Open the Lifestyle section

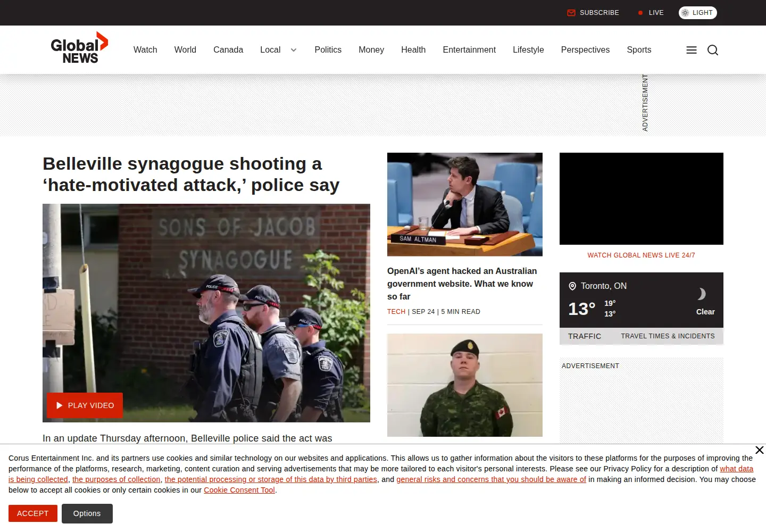[x=528, y=49]
